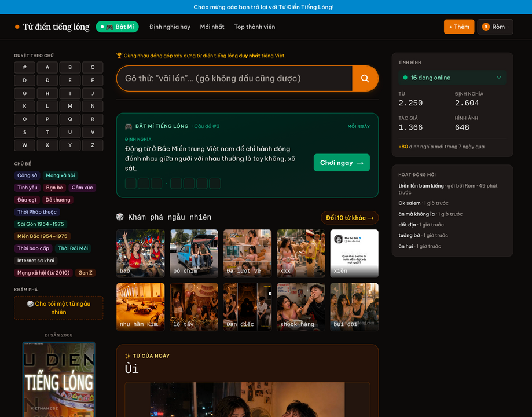Click the Từ count 2.250
The image size is (532, 417).
(x=410, y=103)
